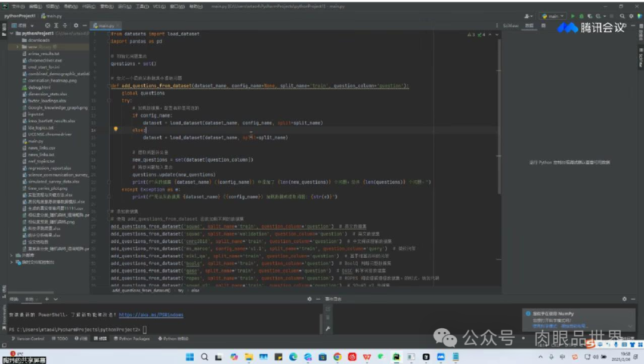Open IDE settings gear at top right
The image size is (644, 364).
tap(631, 16)
